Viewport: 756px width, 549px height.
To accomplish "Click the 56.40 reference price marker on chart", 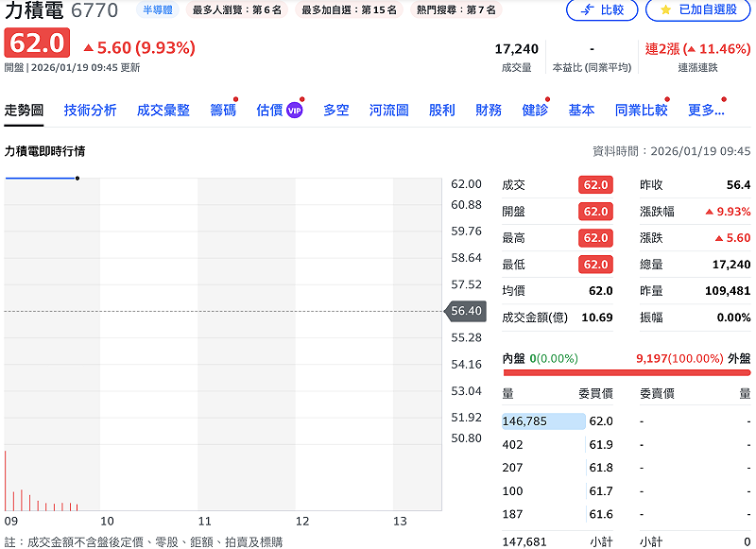I will coord(467,311).
